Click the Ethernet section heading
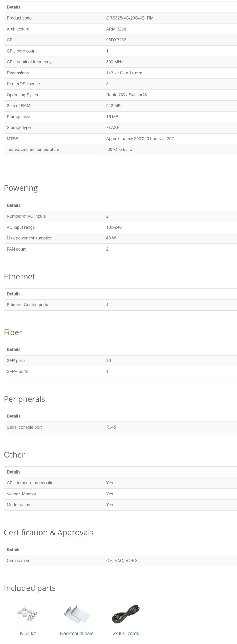237x644 pixels. pos(20,276)
